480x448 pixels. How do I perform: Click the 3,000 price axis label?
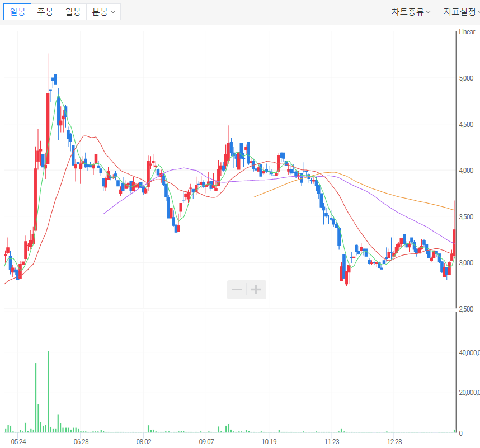466,263
